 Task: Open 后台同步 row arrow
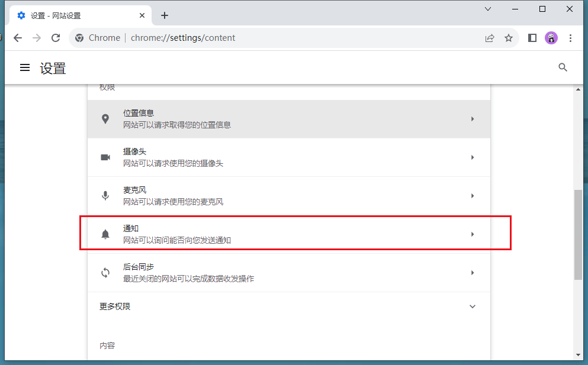473,273
